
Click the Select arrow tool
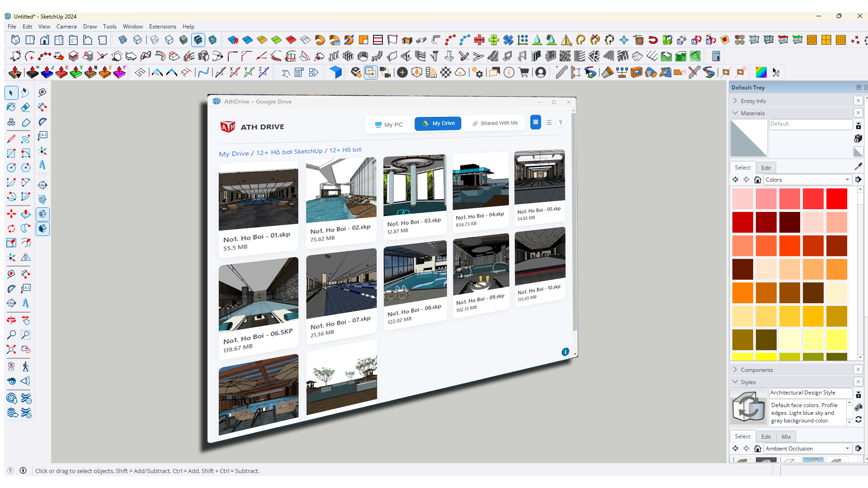tap(11, 93)
